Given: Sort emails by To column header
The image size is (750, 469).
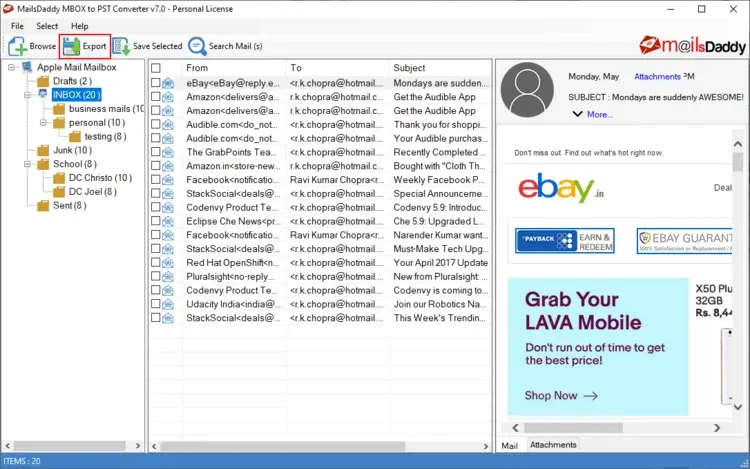Looking at the screenshot, I should point(337,68).
